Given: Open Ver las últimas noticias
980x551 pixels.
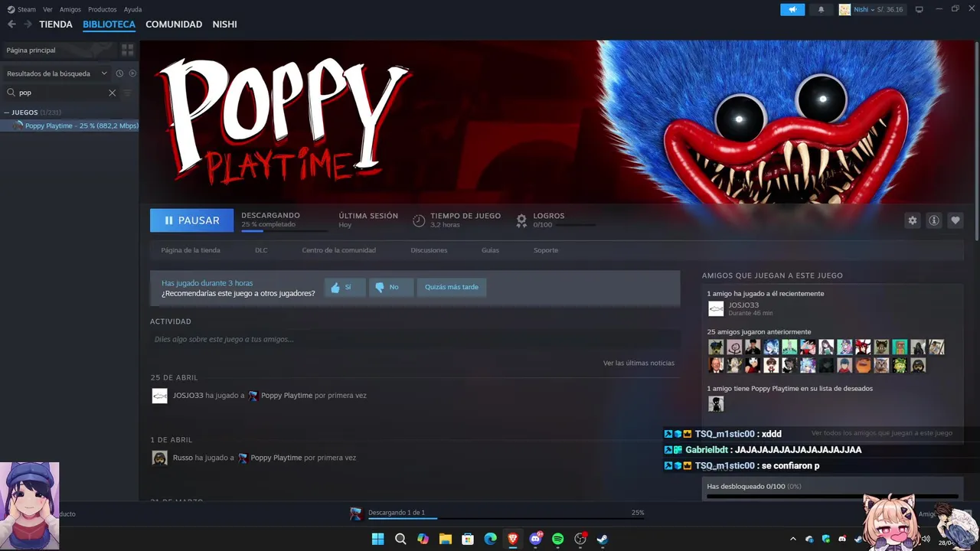Looking at the screenshot, I should [639, 363].
